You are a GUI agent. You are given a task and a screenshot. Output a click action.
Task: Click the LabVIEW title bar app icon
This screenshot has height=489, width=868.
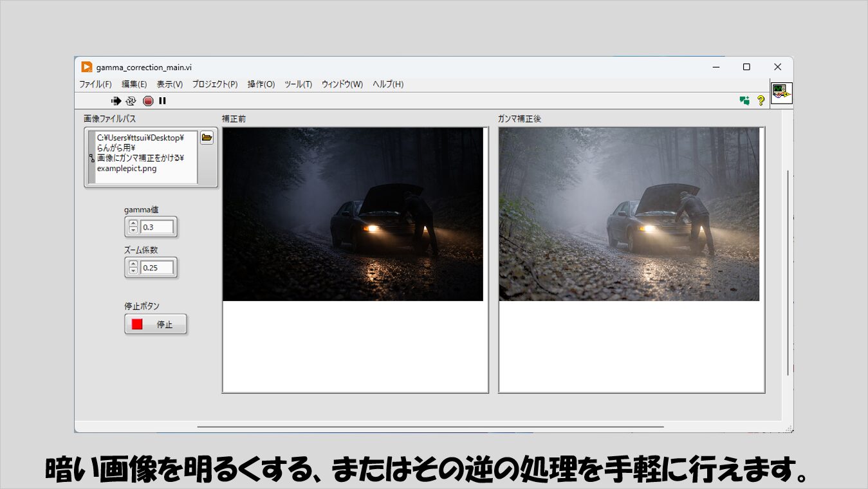(x=87, y=67)
